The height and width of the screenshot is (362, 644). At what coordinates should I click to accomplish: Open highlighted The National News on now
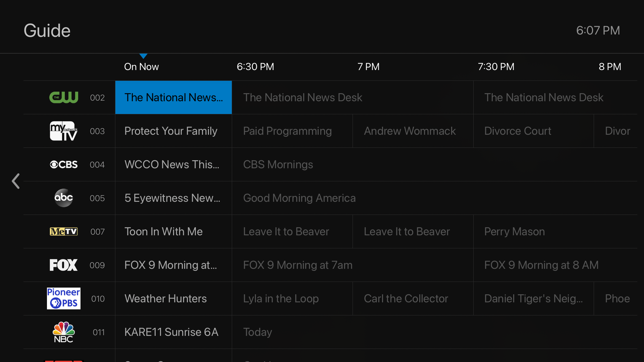[173, 97]
